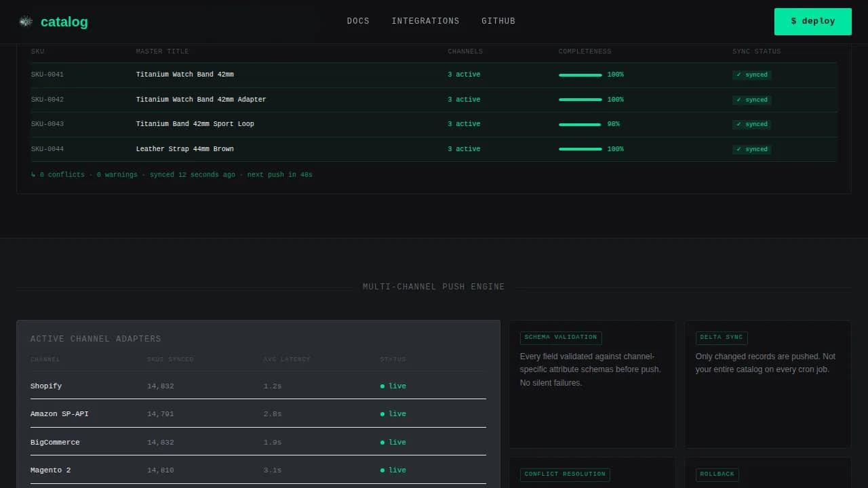Select the Amazon SP-API channel row

click(258, 413)
